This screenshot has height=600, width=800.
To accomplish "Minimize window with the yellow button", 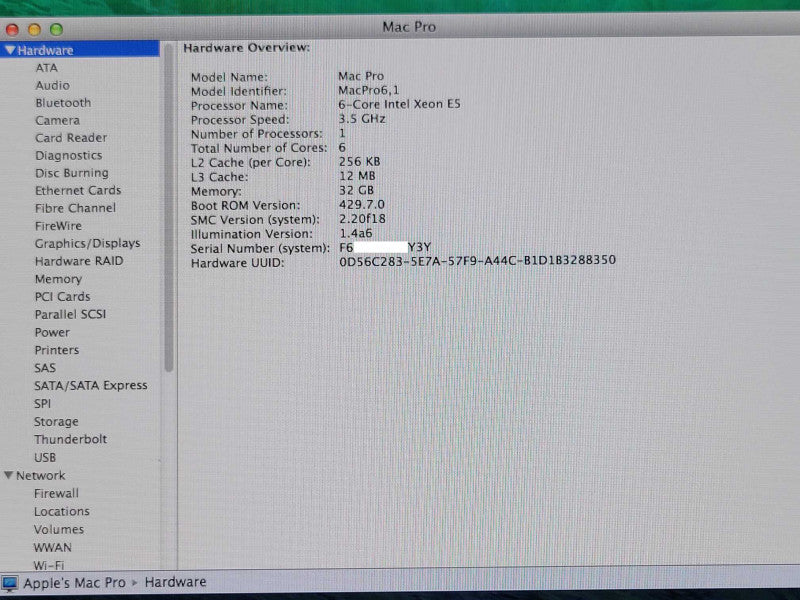I will tap(34, 30).
